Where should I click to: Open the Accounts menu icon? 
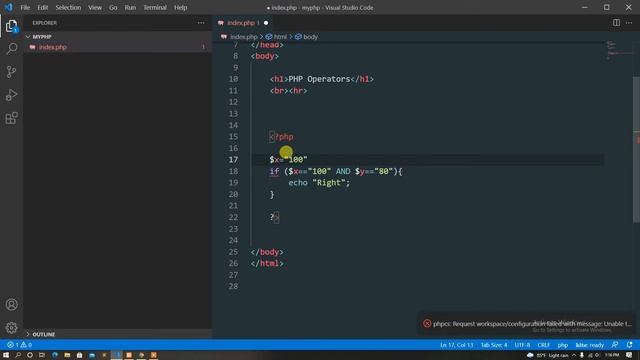(11, 304)
